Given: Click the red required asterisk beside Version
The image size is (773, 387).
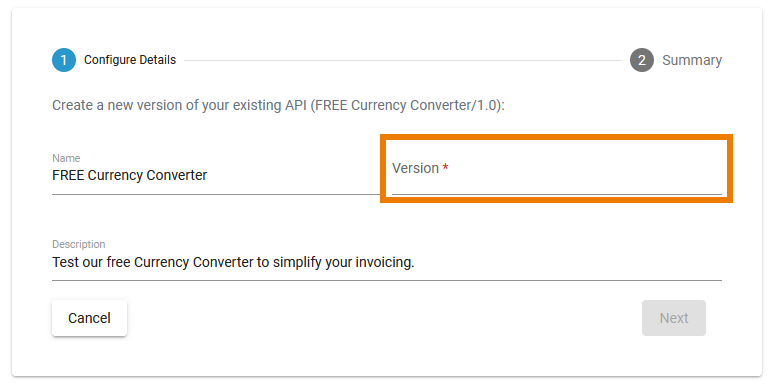Looking at the screenshot, I should [445, 167].
